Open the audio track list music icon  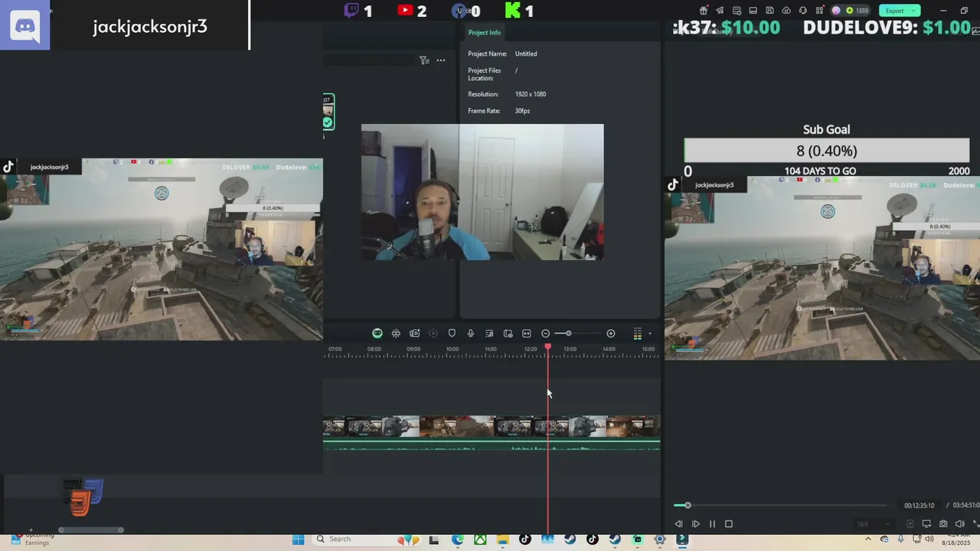point(489,334)
